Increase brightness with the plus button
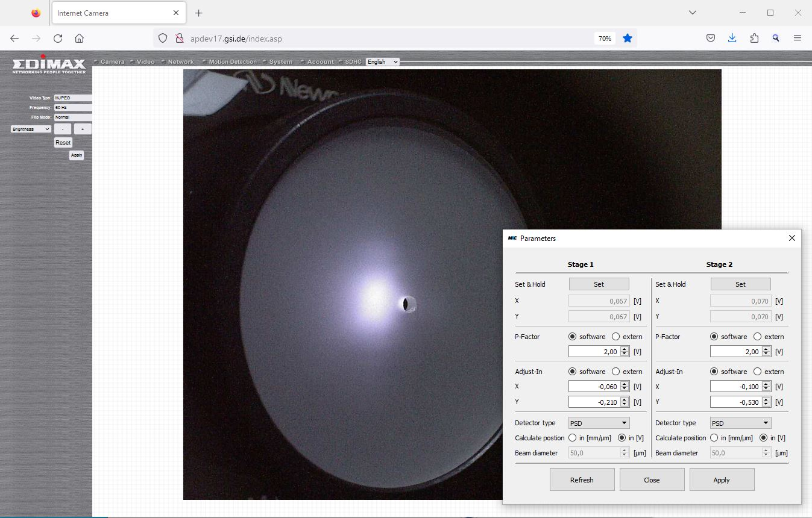812x518 pixels. pos(83,129)
